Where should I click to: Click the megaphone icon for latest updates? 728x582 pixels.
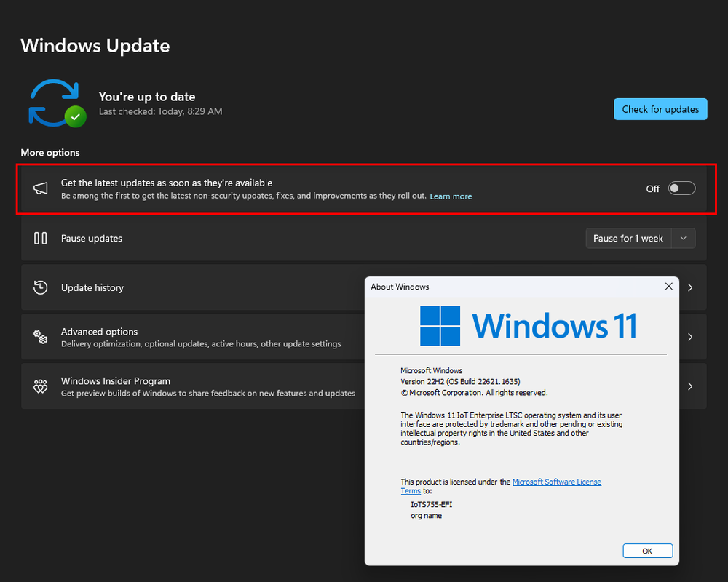[40, 188]
